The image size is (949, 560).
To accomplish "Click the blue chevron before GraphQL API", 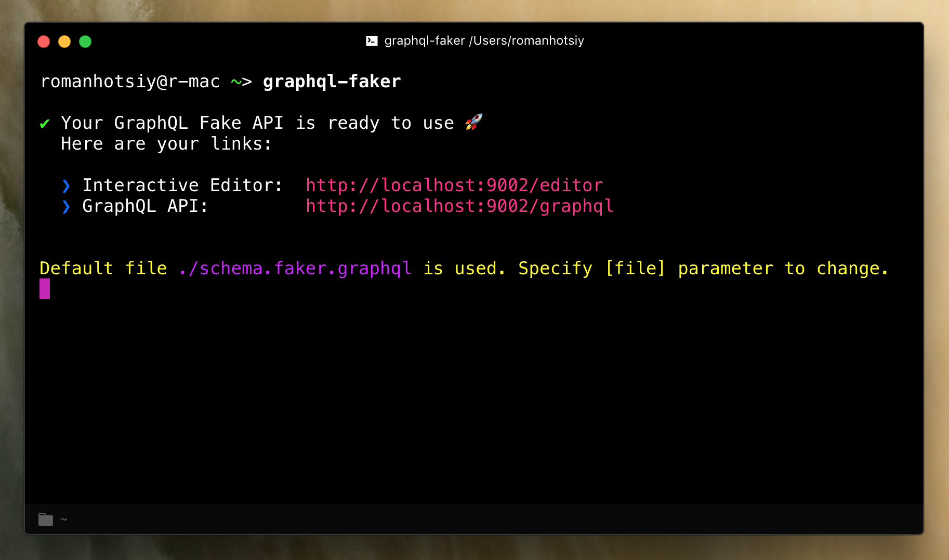I will [65, 206].
